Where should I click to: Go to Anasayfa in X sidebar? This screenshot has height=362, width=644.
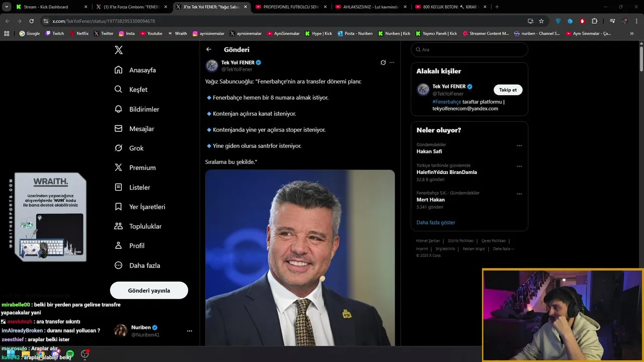[x=135, y=70]
